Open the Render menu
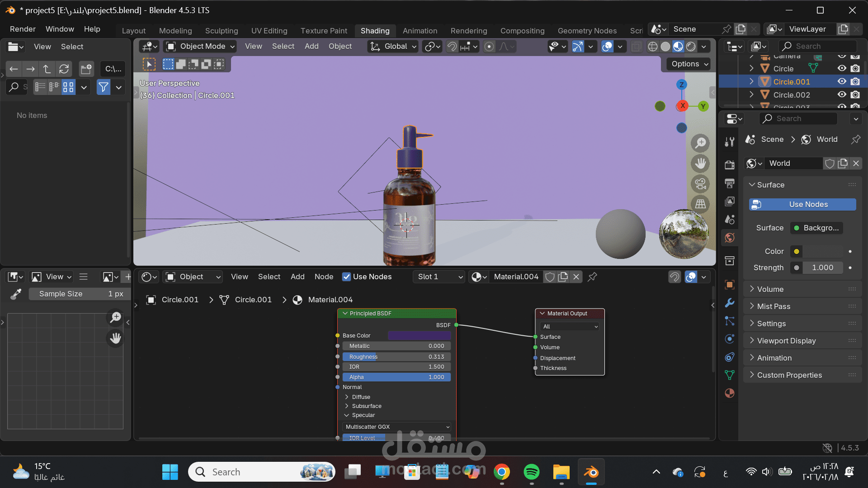 [x=23, y=29]
